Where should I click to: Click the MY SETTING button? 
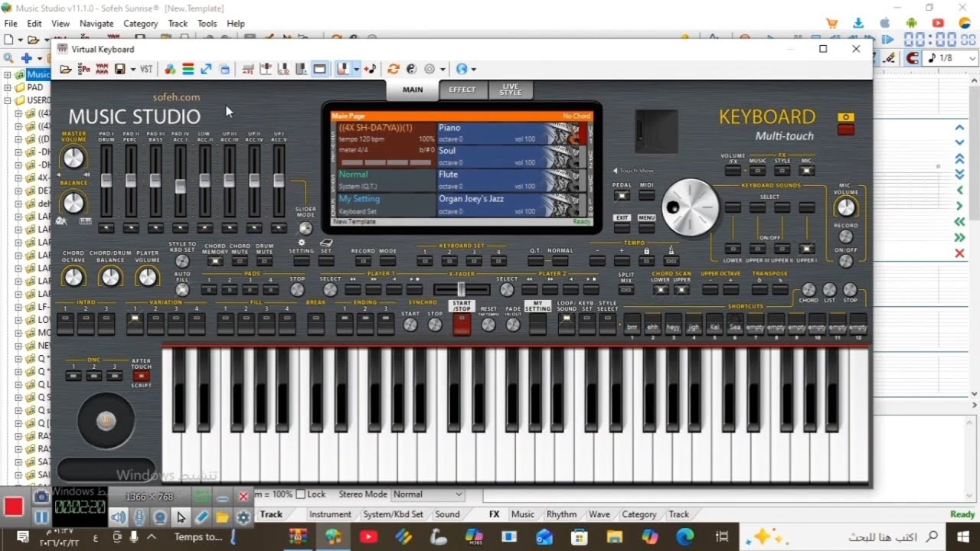[x=537, y=324]
